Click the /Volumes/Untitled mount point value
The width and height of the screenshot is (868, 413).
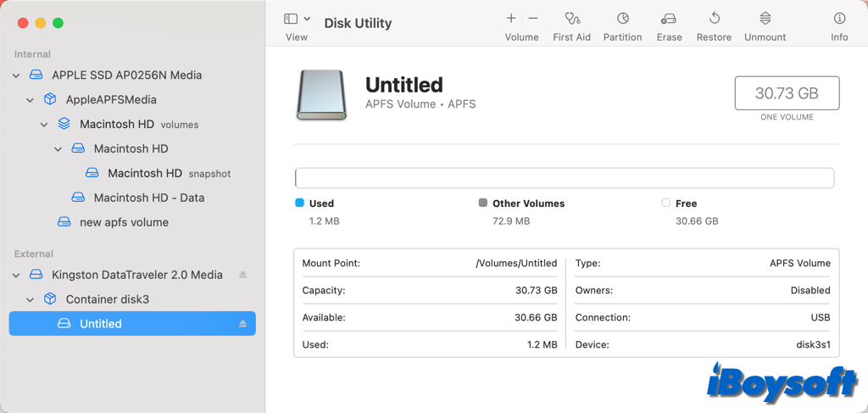coord(516,263)
